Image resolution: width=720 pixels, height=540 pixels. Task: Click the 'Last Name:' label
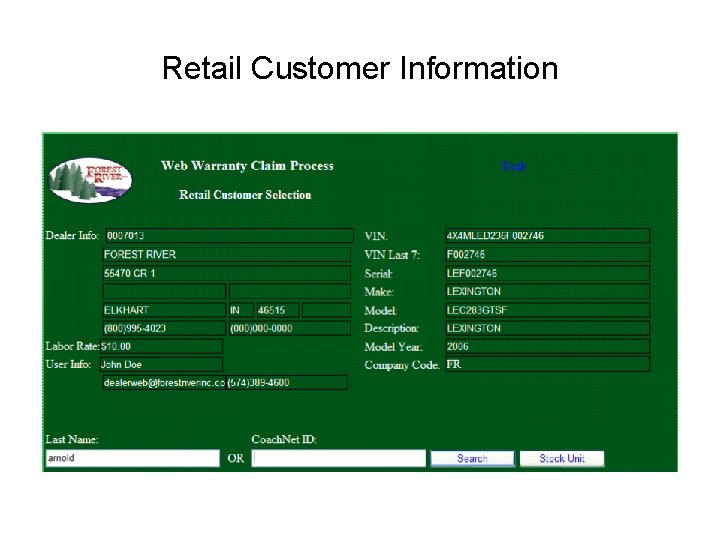(x=72, y=439)
